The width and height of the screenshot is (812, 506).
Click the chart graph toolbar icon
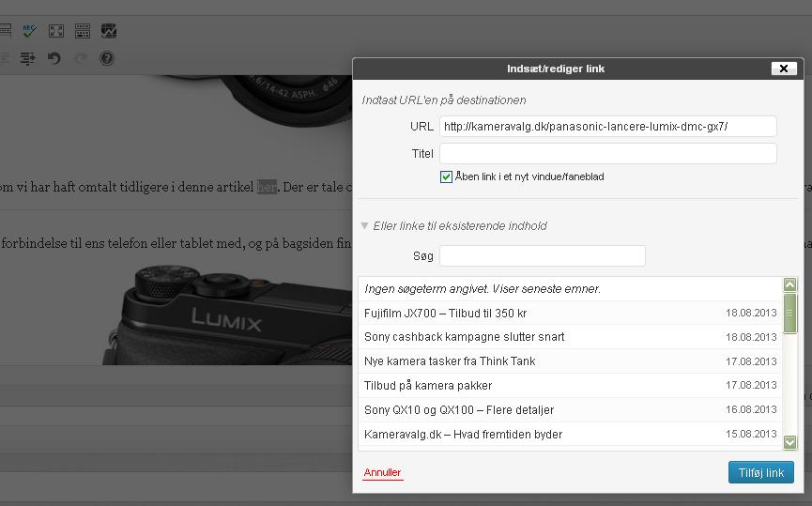(109, 31)
